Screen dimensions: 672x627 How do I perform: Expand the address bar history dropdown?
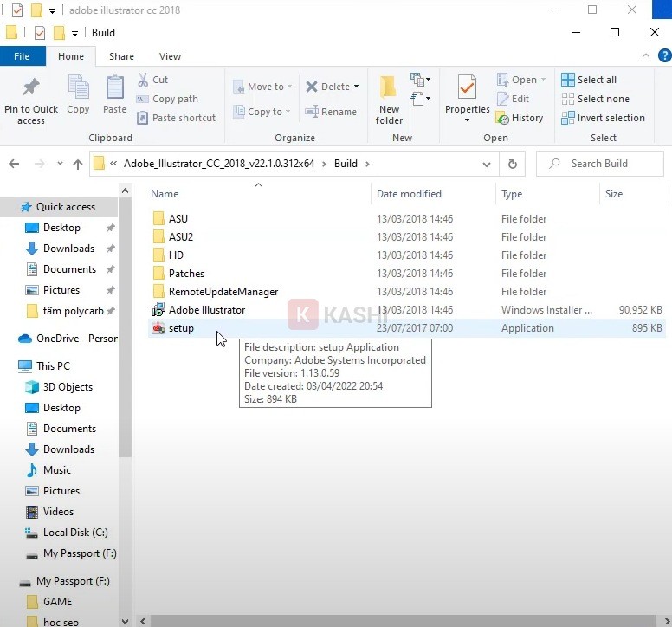click(487, 165)
